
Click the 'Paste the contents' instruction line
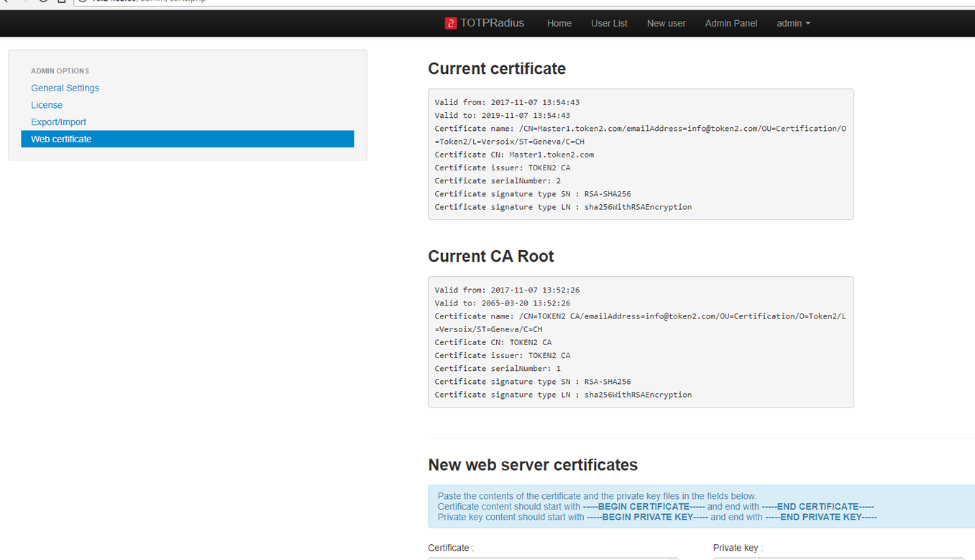pyautogui.click(x=597, y=496)
